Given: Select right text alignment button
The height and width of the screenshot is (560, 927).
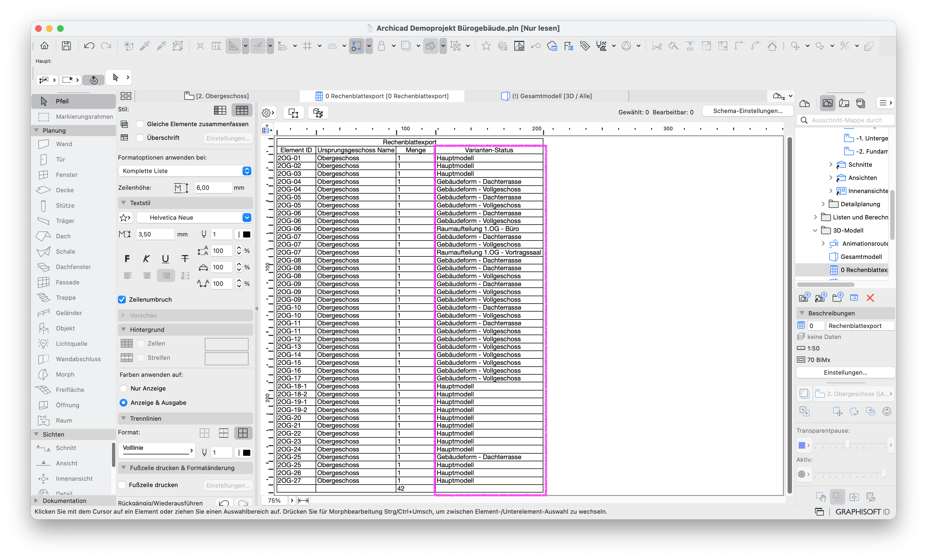Looking at the screenshot, I should coord(166,276).
